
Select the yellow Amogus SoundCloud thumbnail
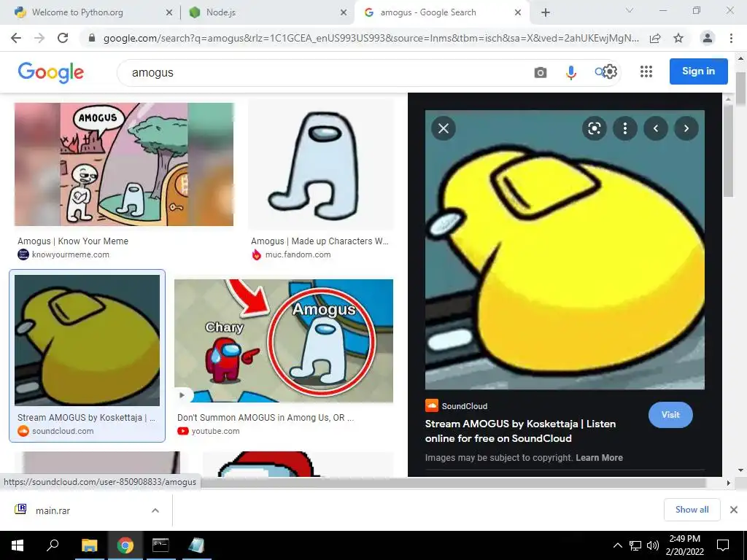click(88, 341)
